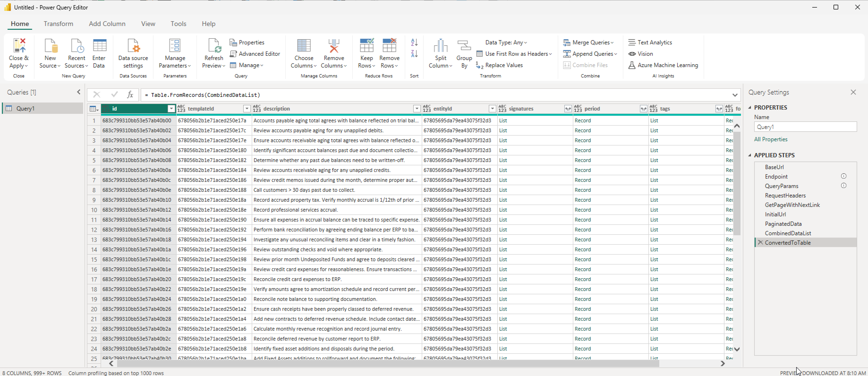Expand the tags column
868x376 pixels.
point(719,109)
